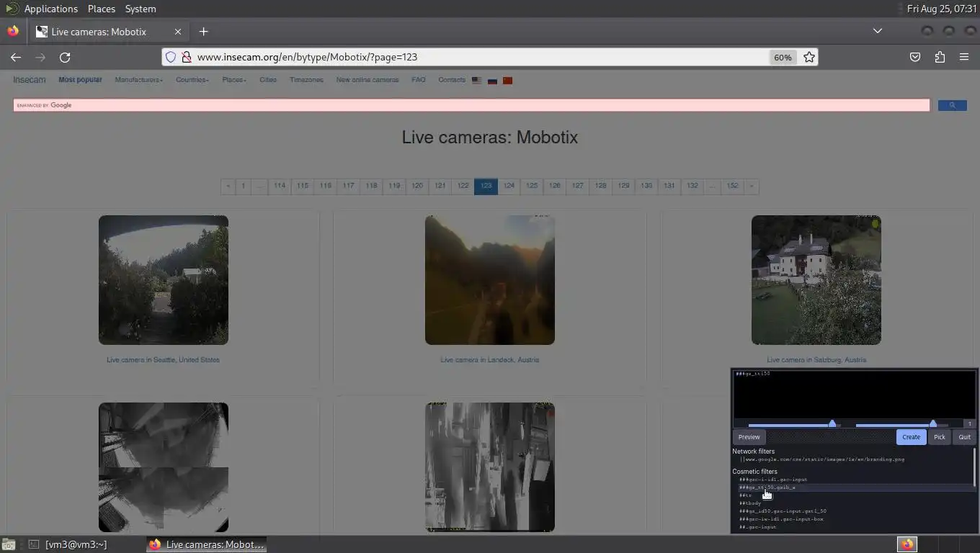
Task: Expand the Manufacturers dropdown menu
Action: pyautogui.click(x=139, y=80)
